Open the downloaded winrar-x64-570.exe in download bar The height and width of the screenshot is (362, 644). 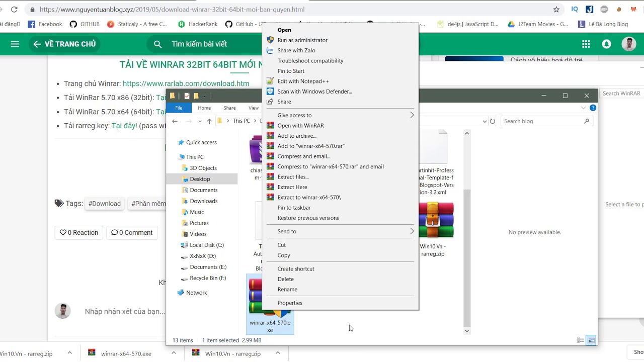tap(126, 353)
